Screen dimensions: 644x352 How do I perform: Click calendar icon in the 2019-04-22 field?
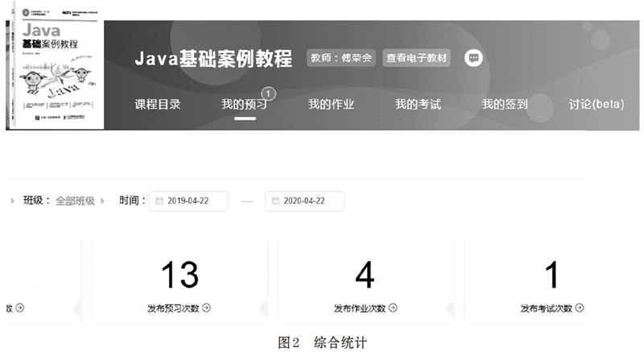tap(159, 201)
